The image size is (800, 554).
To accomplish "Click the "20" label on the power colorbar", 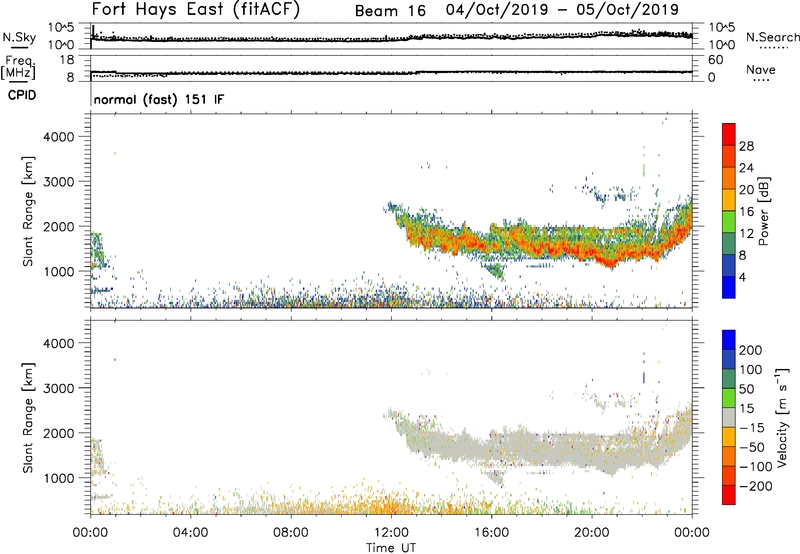I will (746, 190).
